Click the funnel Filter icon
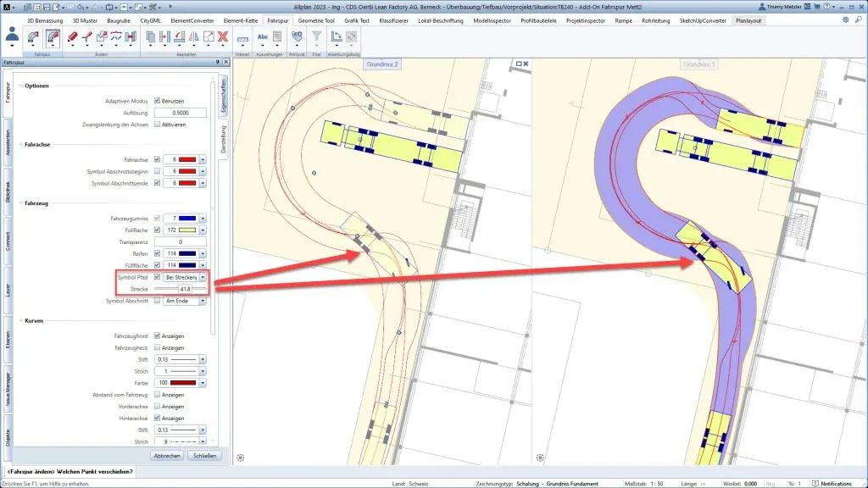This screenshot has width=868, height=488. click(316, 36)
